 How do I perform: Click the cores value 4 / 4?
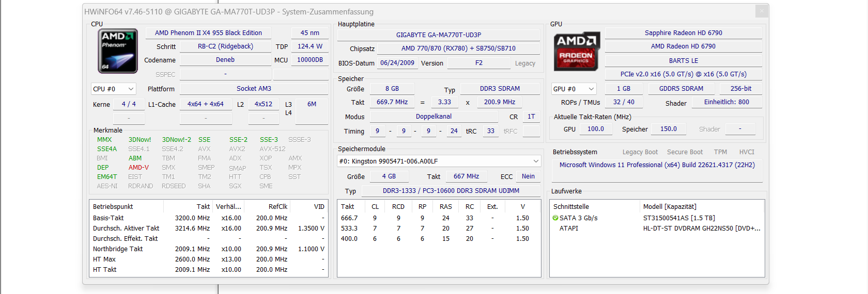pos(129,104)
